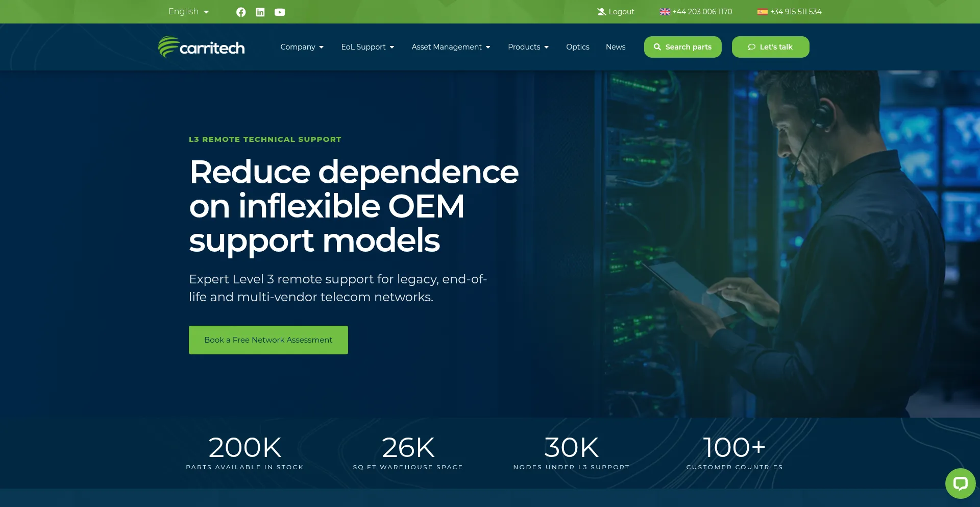Click the 200K parts available stat

click(x=245, y=452)
